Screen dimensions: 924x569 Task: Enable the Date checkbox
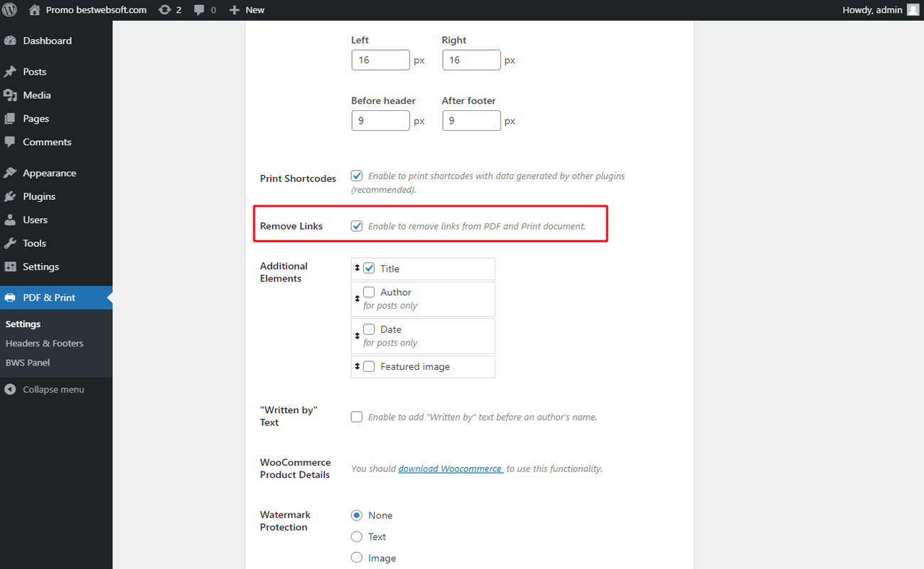[369, 329]
